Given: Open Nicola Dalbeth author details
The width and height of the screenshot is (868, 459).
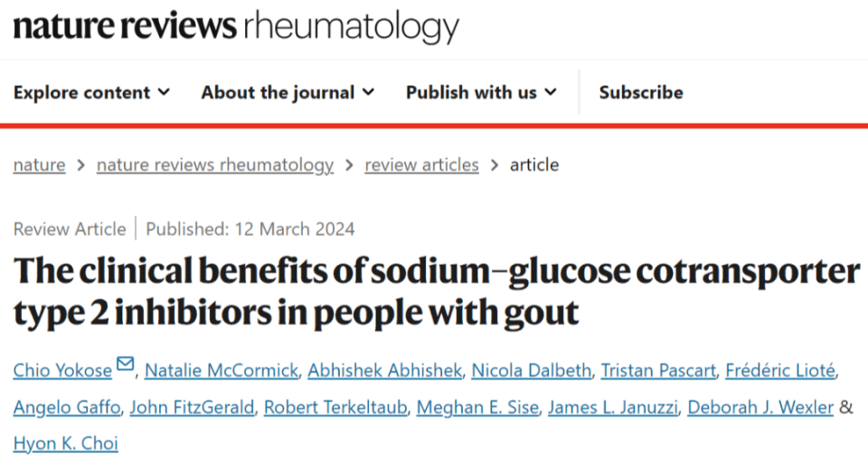Looking at the screenshot, I should (532, 370).
